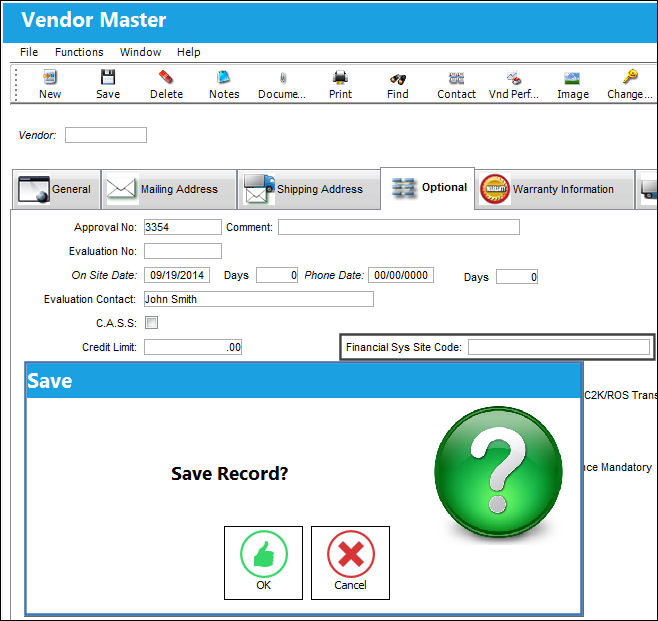658x621 pixels.
Task: Switch to the Shipping Address tab
Action: pyautogui.click(x=309, y=189)
